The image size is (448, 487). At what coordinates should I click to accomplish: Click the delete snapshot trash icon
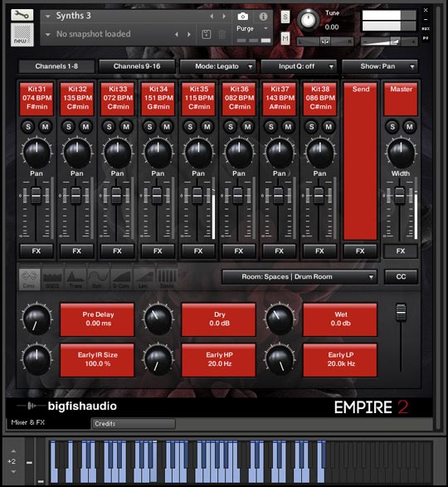pos(222,34)
